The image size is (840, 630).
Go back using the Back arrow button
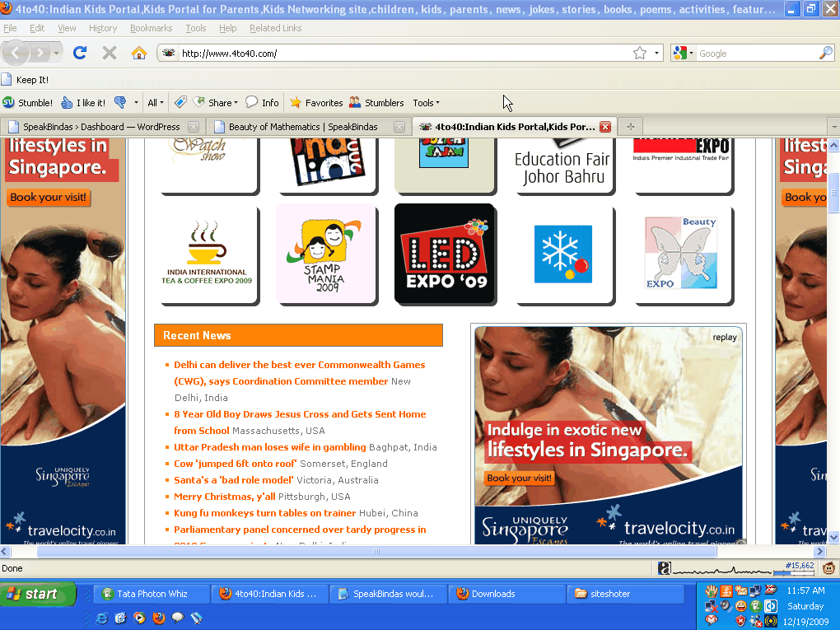15,53
